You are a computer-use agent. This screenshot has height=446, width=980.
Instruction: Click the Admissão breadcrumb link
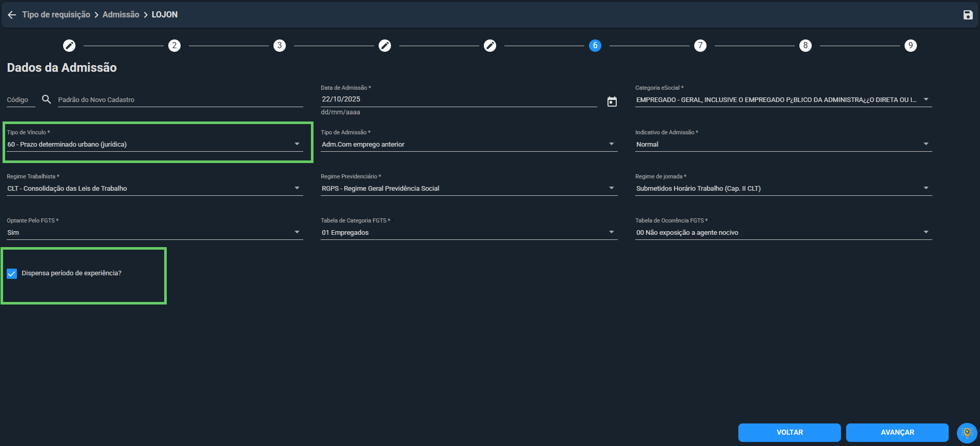point(121,15)
